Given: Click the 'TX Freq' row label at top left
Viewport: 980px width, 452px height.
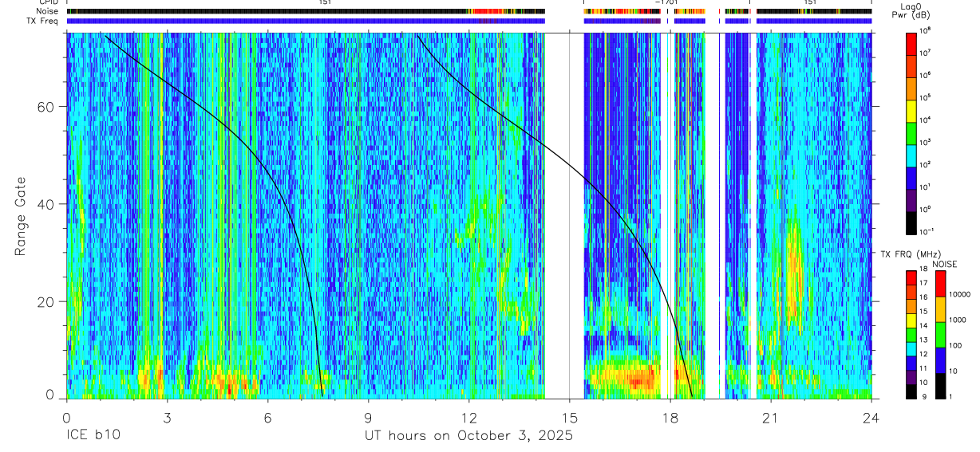Looking at the screenshot, I should click(x=44, y=21).
